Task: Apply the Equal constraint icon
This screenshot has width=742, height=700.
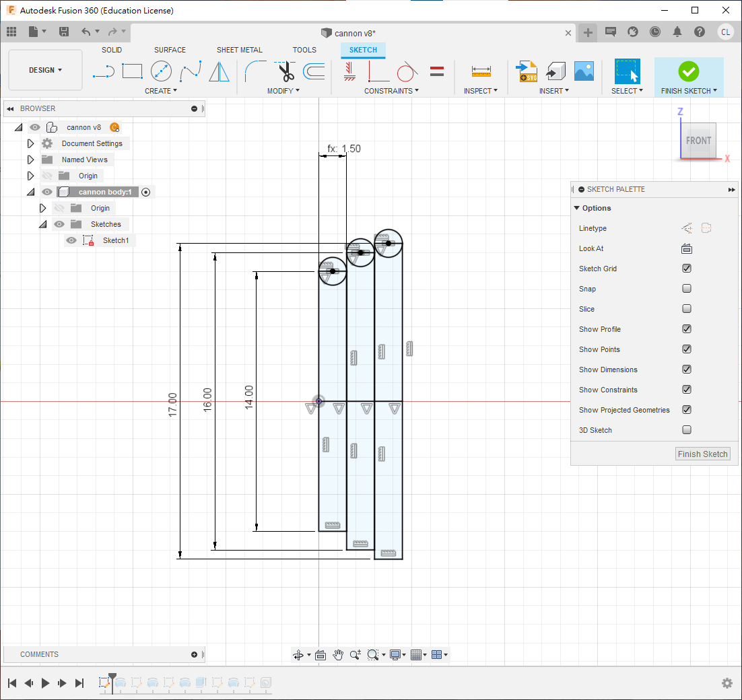Action: point(436,71)
